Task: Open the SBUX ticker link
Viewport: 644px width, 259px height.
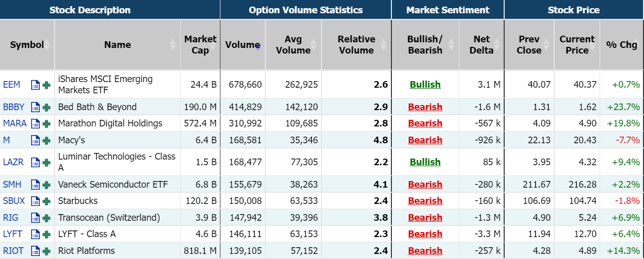Action: (x=14, y=201)
